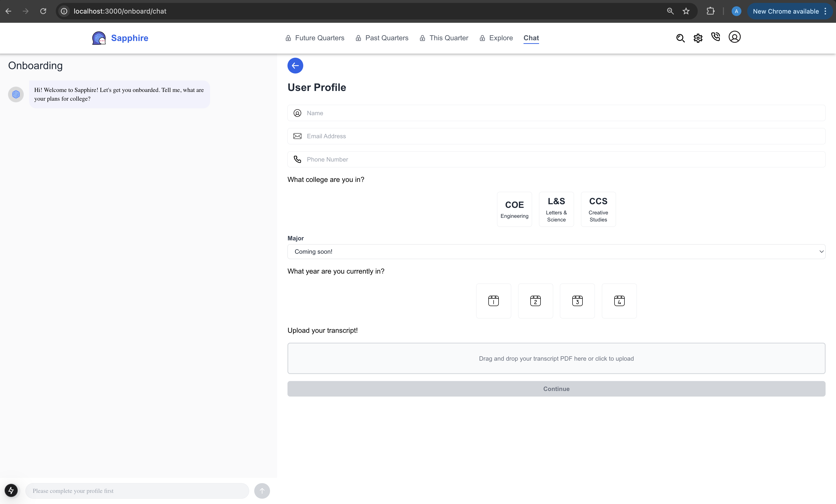The width and height of the screenshot is (836, 504).
Task: Select L&S Letters & Science option
Action: [556, 209]
